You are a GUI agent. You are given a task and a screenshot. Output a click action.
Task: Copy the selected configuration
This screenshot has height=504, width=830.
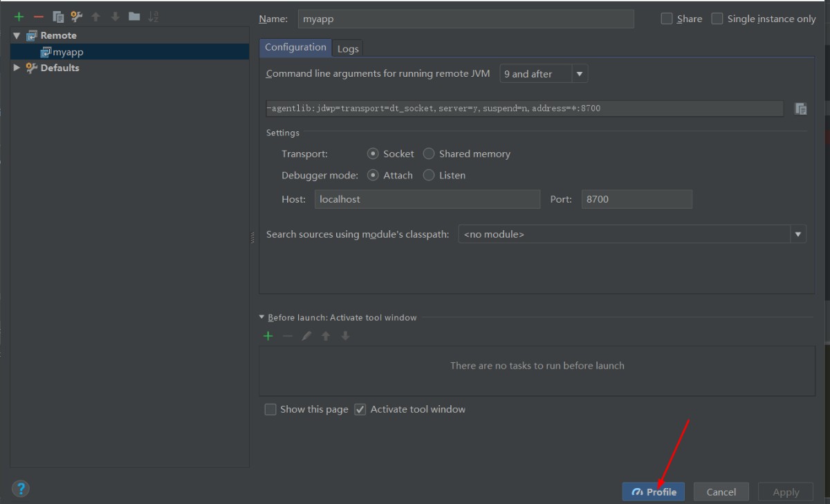coord(58,17)
